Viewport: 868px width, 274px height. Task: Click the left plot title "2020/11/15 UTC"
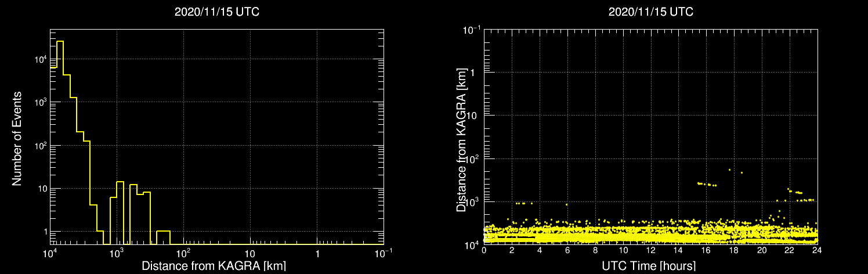click(217, 12)
